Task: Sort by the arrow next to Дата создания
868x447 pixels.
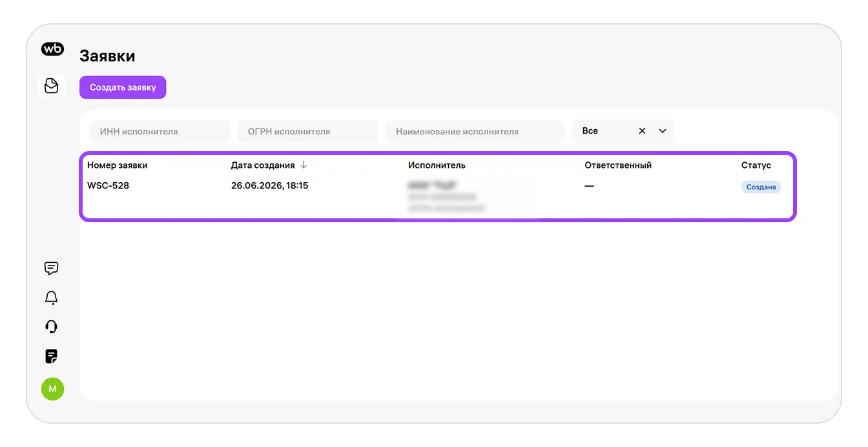Action: tap(304, 165)
